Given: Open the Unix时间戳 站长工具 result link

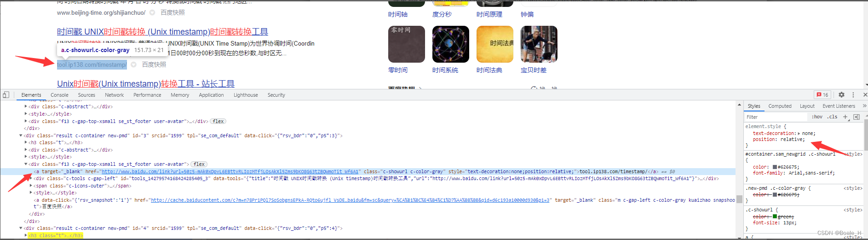Looking at the screenshot, I should pyautogui.click(x=146, y=83).
